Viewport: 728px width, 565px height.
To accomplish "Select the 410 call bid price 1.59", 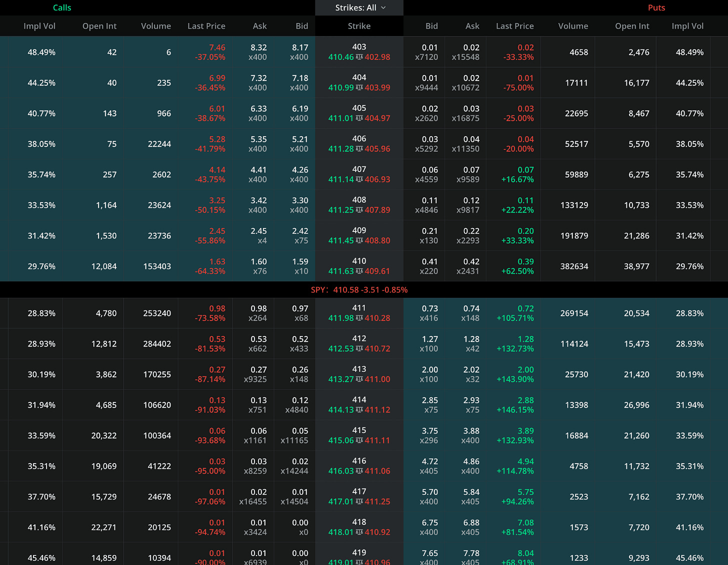I will [x=300, y=261].
